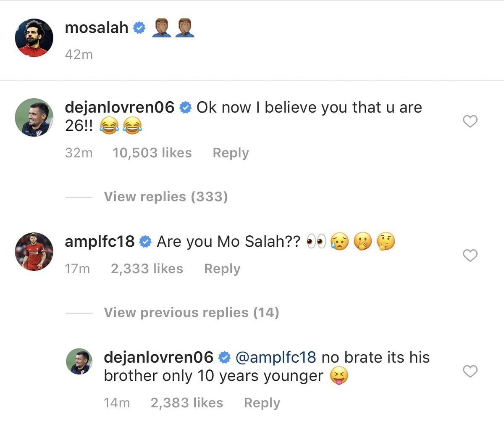Screen dimensions: 504x435
Task: Open dejanlovren06's avatar on first comment
Action: pyautogui.click(x=34, y=118)
